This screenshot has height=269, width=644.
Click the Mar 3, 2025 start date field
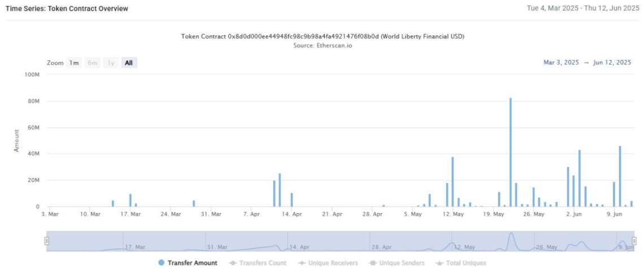(x=561, y=63)
